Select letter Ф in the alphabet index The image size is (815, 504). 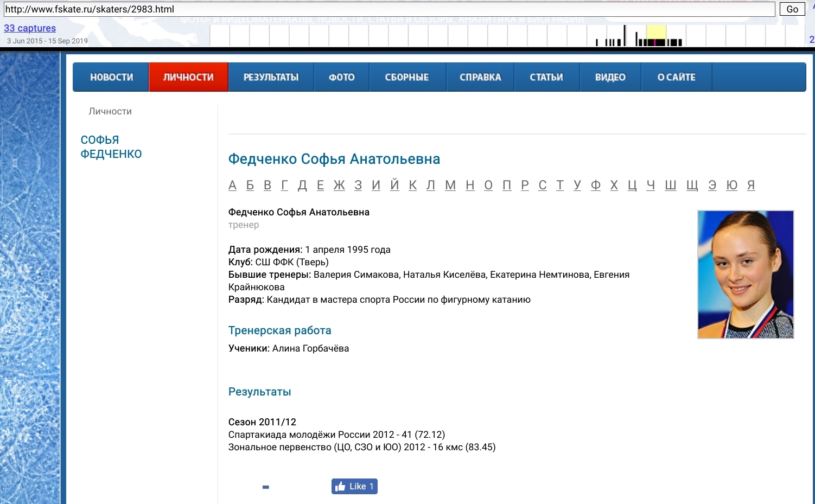[595, 185]
